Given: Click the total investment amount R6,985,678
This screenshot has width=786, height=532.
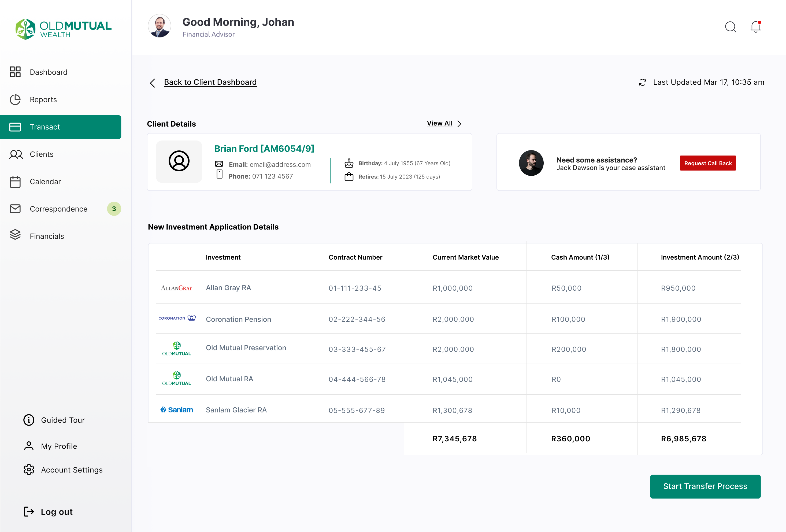Looking at the screenshot, I should 684,439.
